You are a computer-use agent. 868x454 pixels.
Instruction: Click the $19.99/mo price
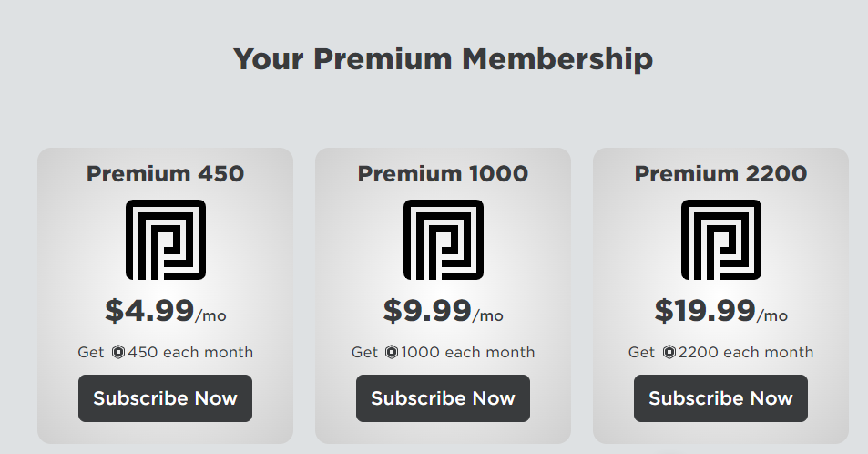[x=720, y=312]
